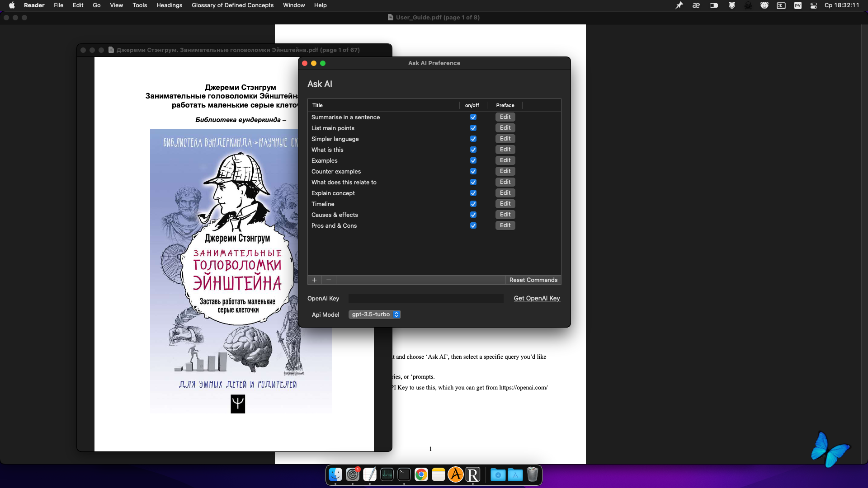Open the Window menu
Viewport: 868px width, 488px height.
coord(294,5)
